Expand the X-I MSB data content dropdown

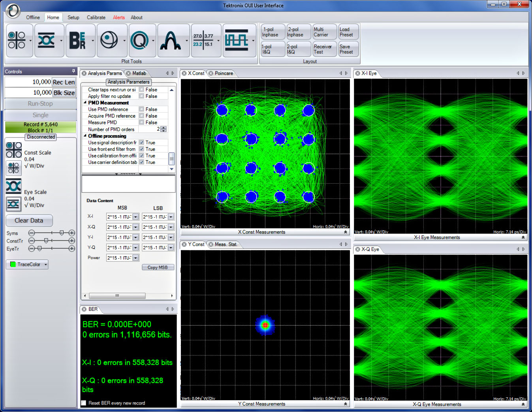point(135,217)
